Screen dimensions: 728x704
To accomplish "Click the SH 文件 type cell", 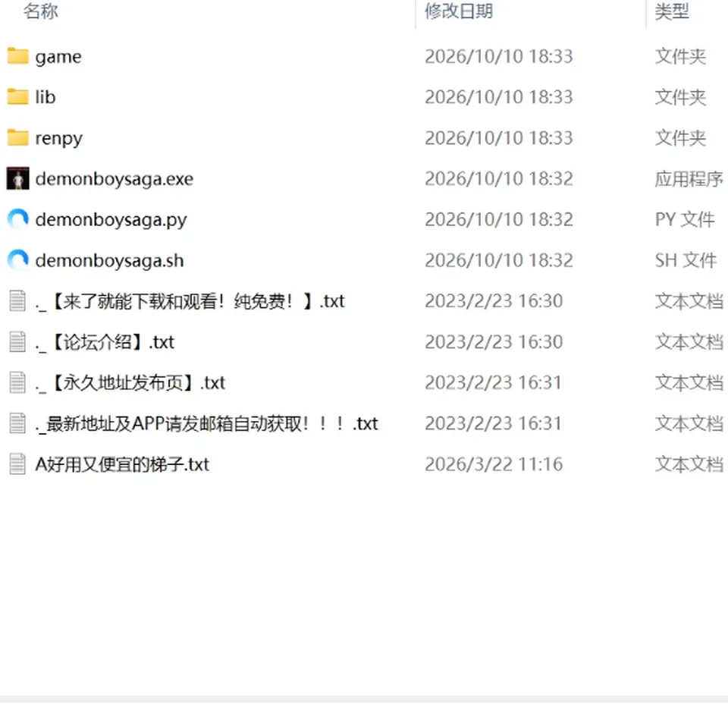I will coord(686,260).
